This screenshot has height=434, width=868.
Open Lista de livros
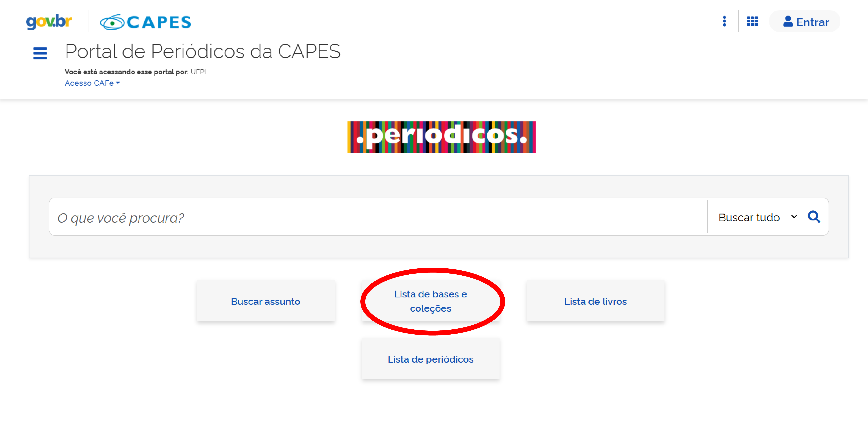(595, 301)
